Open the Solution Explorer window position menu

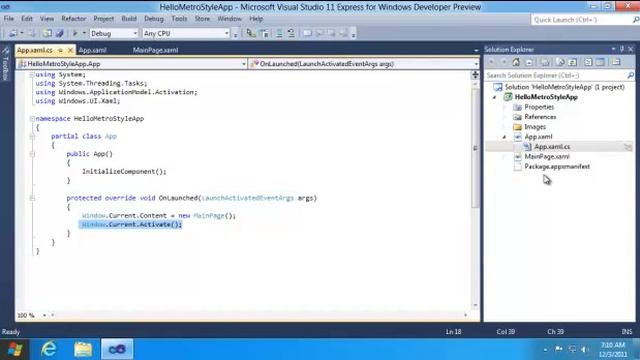[x=613, y=49]
